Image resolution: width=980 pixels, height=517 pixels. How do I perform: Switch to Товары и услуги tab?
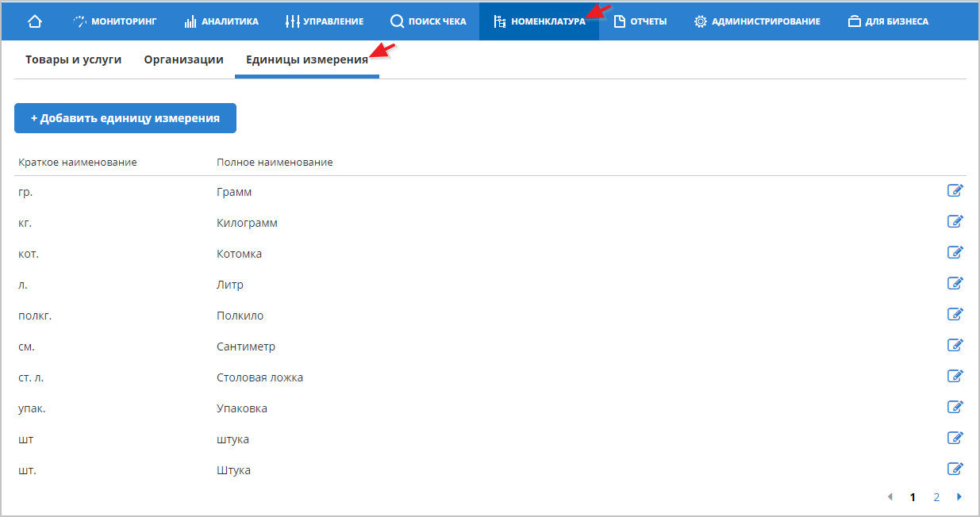[73, 59]
